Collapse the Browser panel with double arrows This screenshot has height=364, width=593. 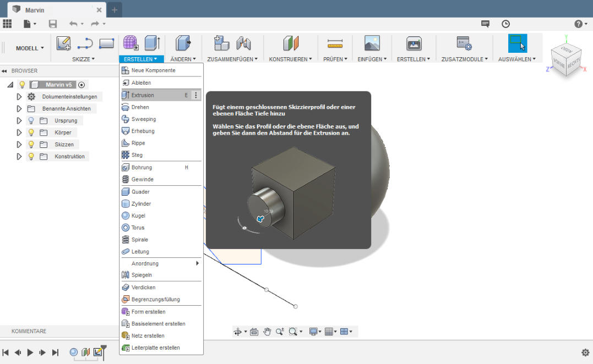(4, 71)
